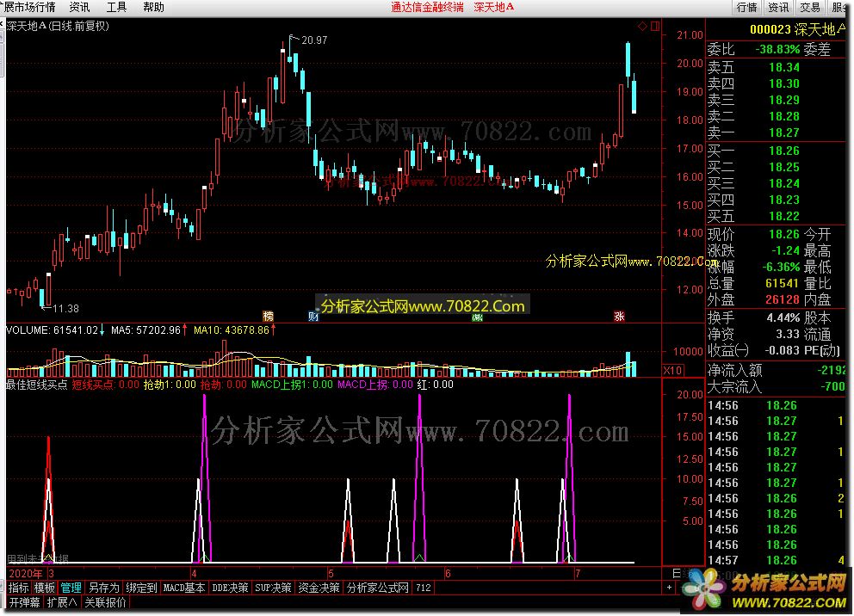Click the 最佳短线买点 indicator name
854x616 pixels.
[x=36, y=385]
